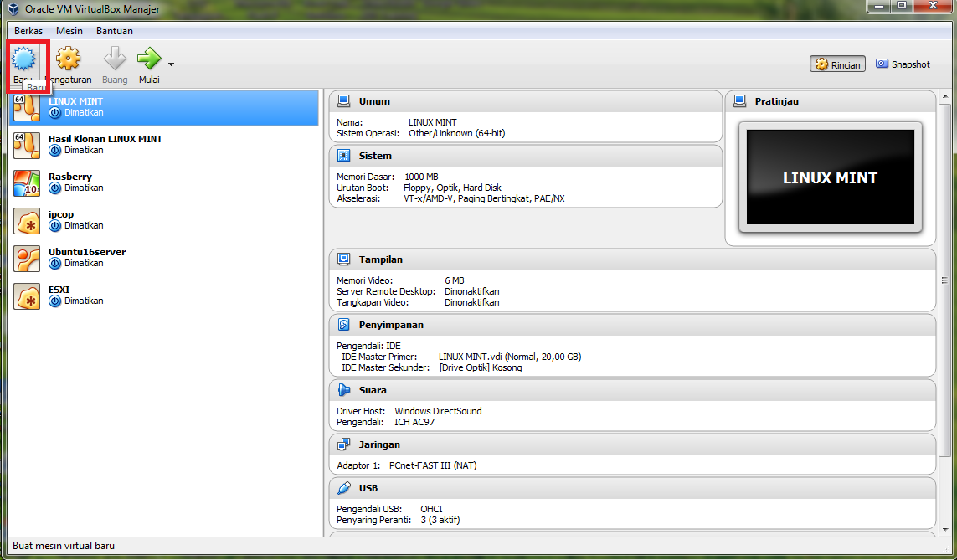
Task: Click the Umum section icon
Action: click(x=343, y=101)
